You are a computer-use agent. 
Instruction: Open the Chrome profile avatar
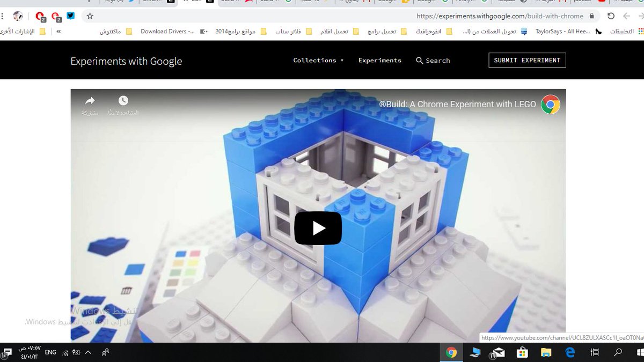click(18, 16)
